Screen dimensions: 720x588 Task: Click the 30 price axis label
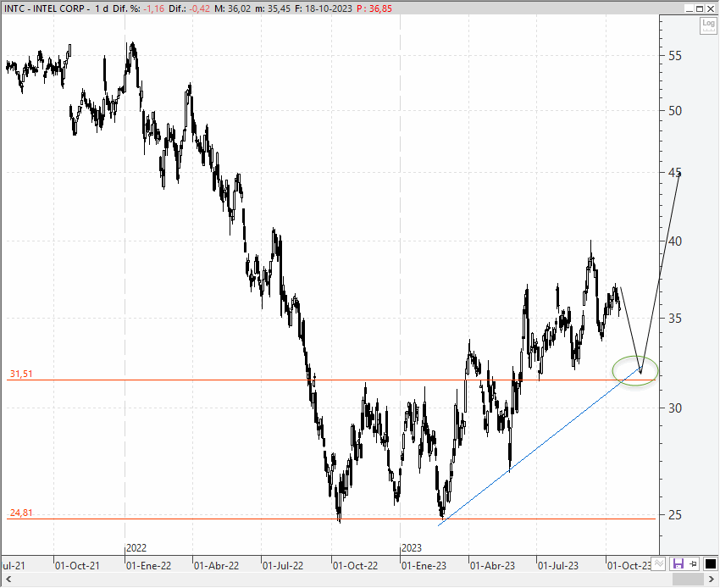coord(675,408)
